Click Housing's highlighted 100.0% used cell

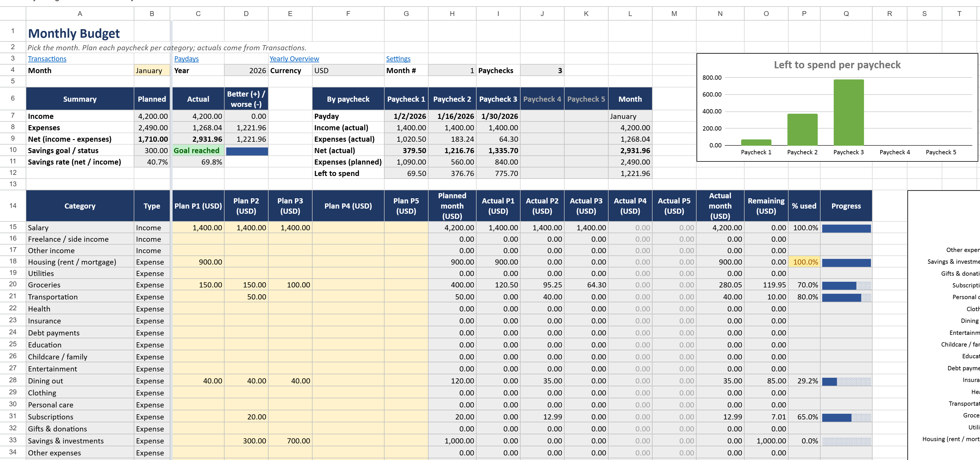click(804, 262)
